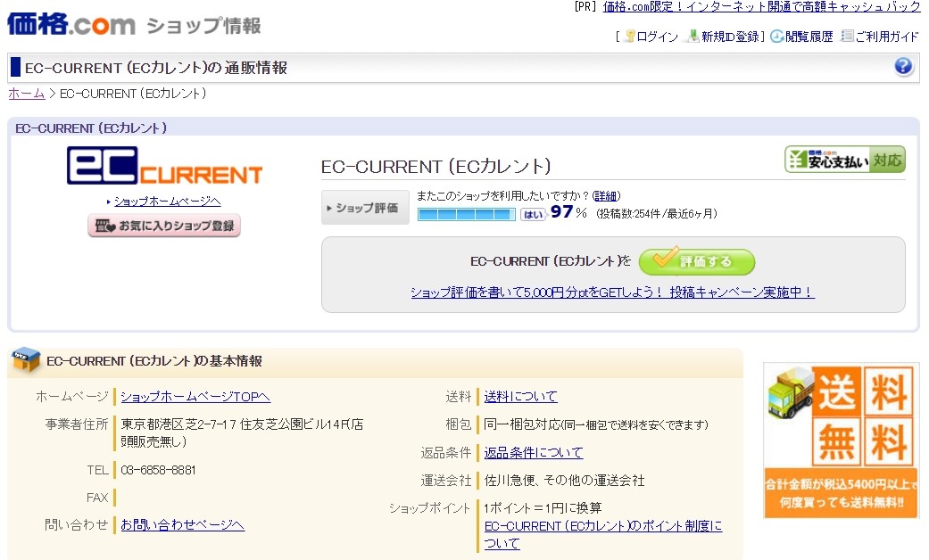Click ショップホームページTOPへ link
Image resolution: width=929 pixels, height=560 pixels.
tap(195, 397)
